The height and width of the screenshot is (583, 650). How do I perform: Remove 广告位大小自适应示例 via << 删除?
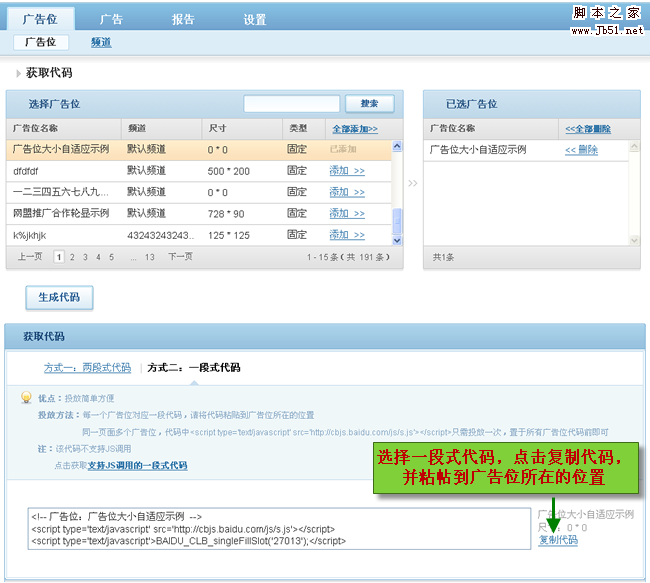tap(581, 150)
